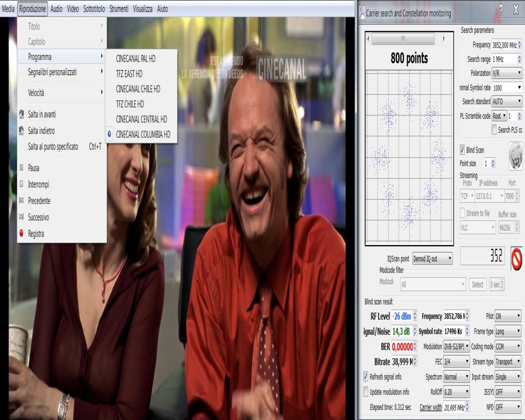
Task: Click the window title bar app icon
Action: click(x=362, y=13)
